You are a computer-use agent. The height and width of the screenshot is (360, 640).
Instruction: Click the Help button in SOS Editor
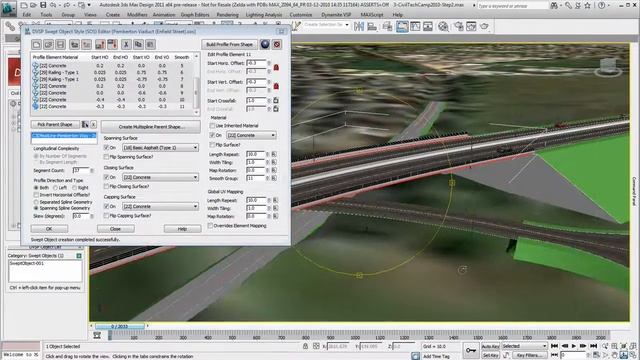coord(182,229)
